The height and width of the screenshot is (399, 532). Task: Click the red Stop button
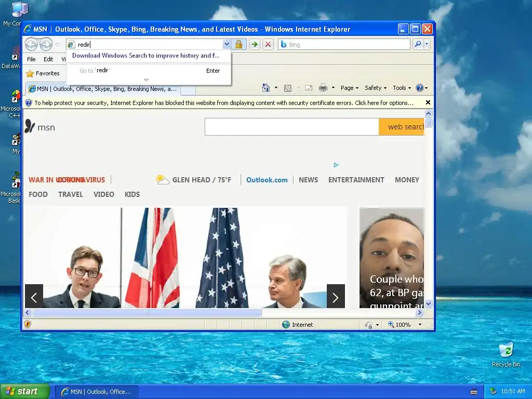tap(268, 44)
